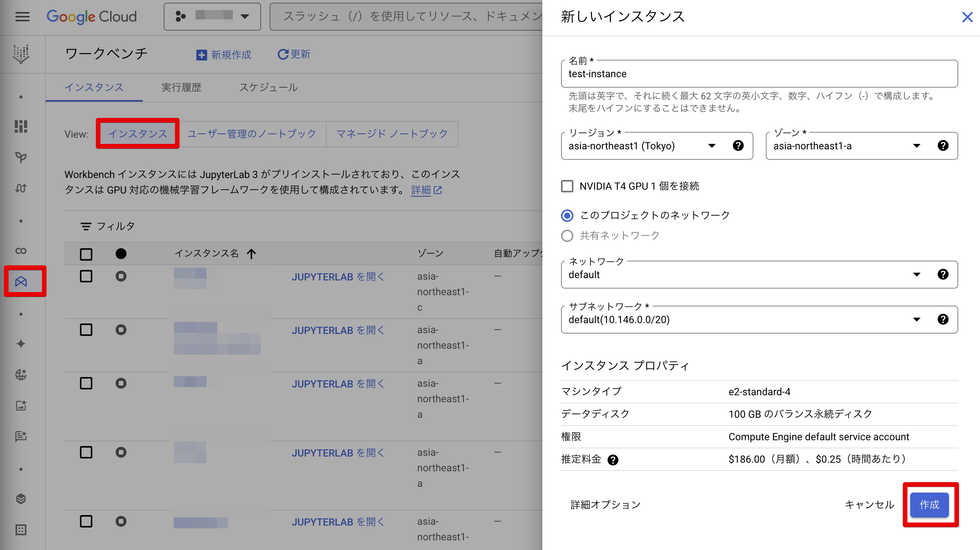Click the Workbench icon in sidebar
This screenshot has height=550, width=980.
[x=21, y=281]
